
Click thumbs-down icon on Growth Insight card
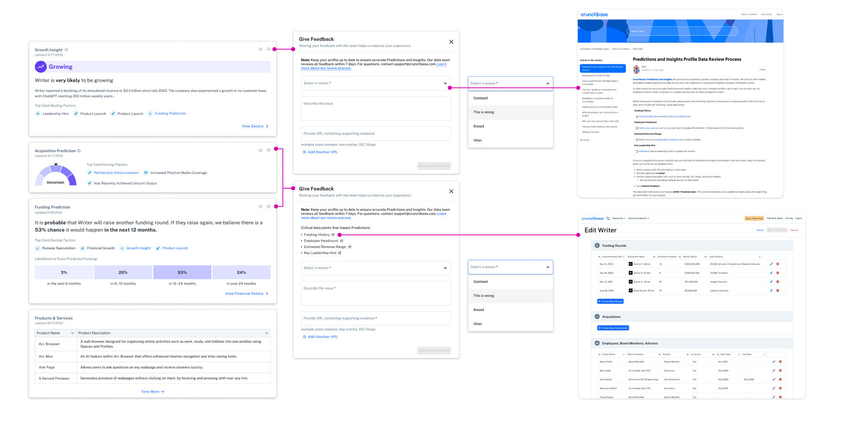click(x=269, y=49)
